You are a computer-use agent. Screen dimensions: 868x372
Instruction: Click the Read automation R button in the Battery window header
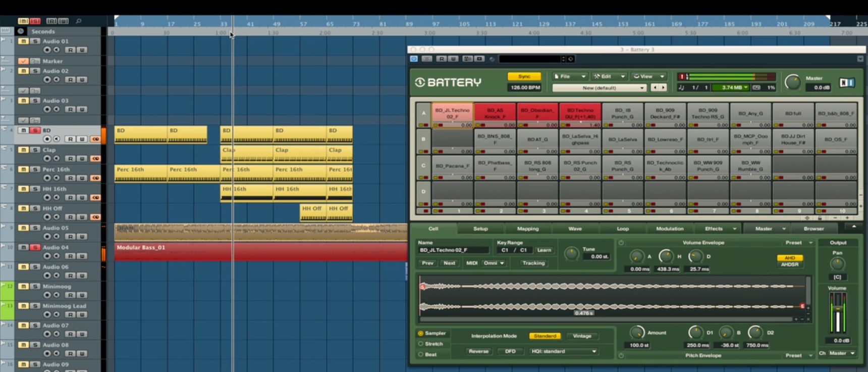pyautogui.click(x=442, y=59)
